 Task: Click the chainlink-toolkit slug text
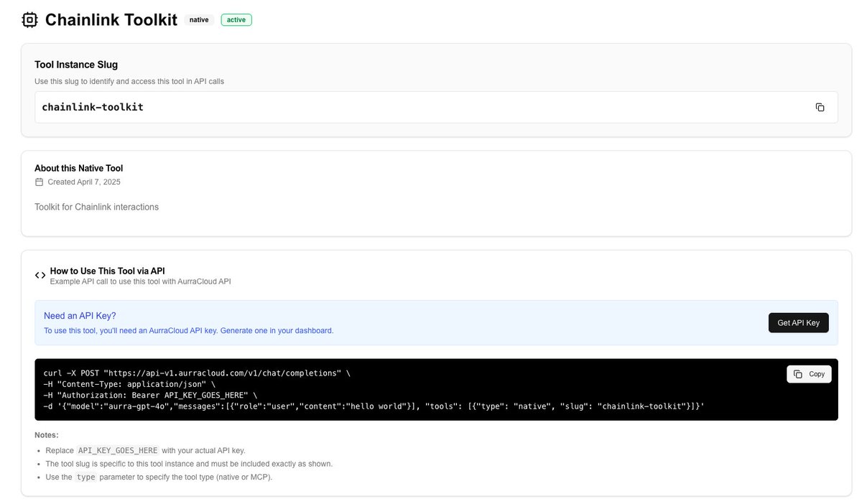click(93, 107)
